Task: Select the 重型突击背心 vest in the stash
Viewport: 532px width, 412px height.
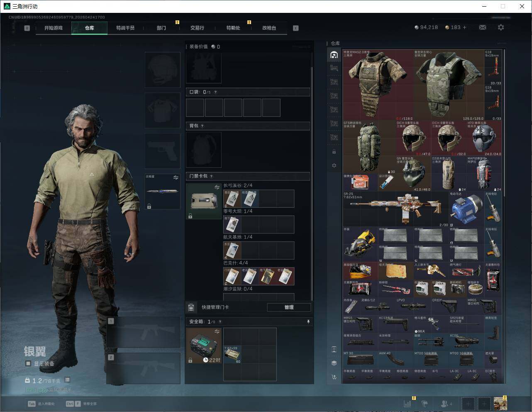Action: [449, 85]
